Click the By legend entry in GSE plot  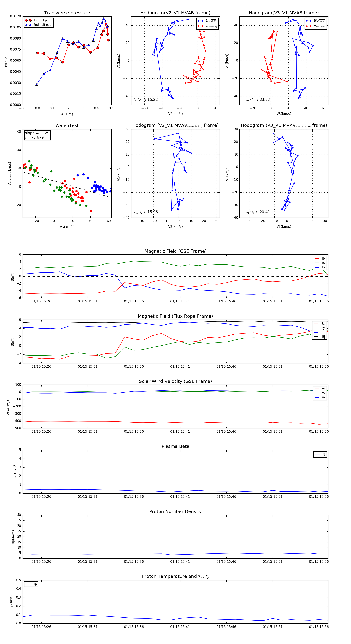(320, 263)
